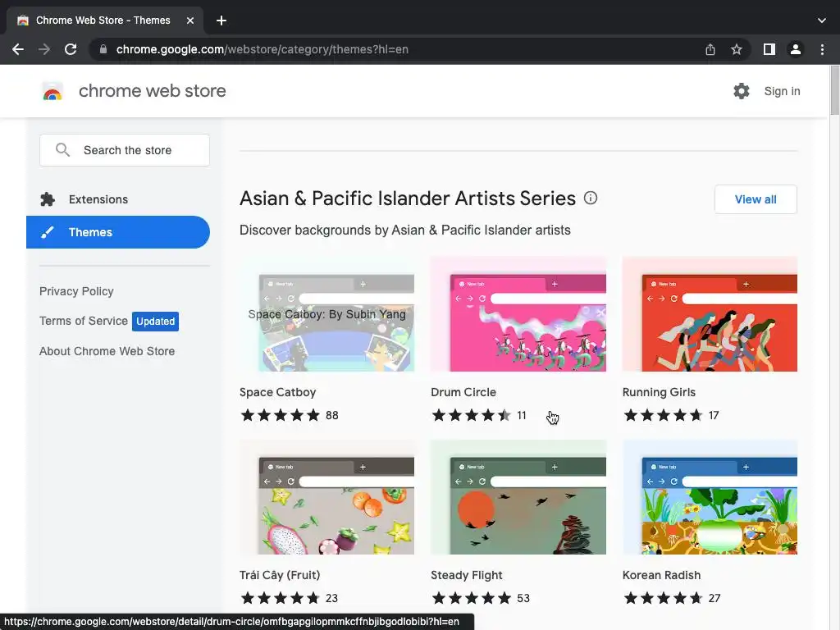Click 'Discover backgrounds by Asian & Pacific Islander artists' text
The width and height of the screenshot is (840, 630).
405,231
